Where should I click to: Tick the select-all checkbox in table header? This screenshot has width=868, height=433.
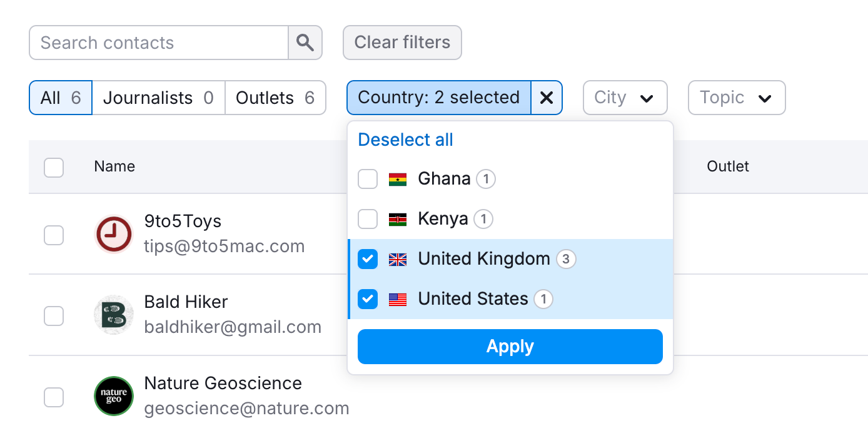[x=54, y=167]
